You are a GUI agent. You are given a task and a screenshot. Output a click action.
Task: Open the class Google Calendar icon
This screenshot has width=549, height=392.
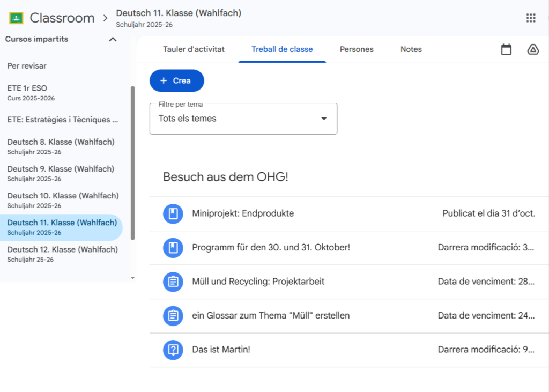click(506, 50)
